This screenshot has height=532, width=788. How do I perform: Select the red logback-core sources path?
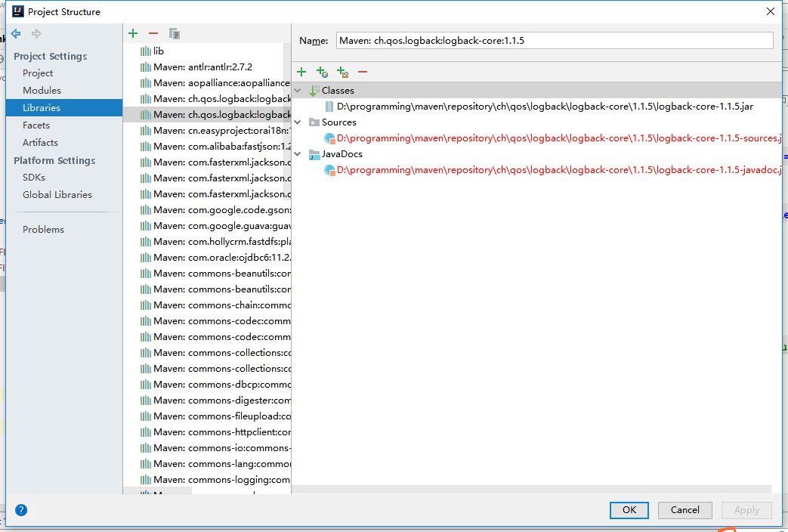pyautogui.click(x=559, y=138)
